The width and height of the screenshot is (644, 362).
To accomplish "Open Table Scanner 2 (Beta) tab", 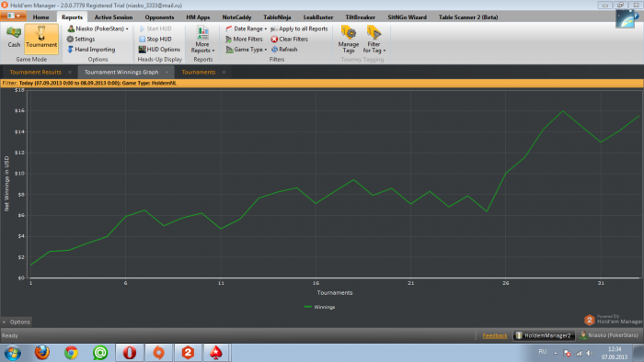I will 468,17.
